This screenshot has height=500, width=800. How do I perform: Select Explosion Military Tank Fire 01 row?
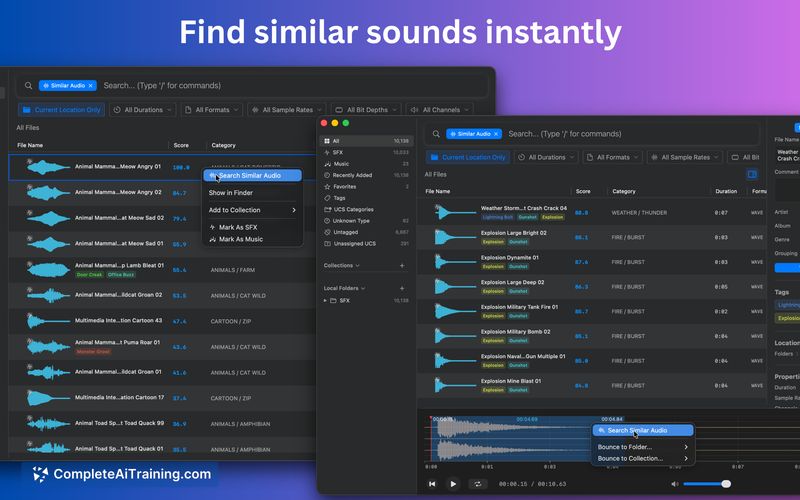point(592,312)
